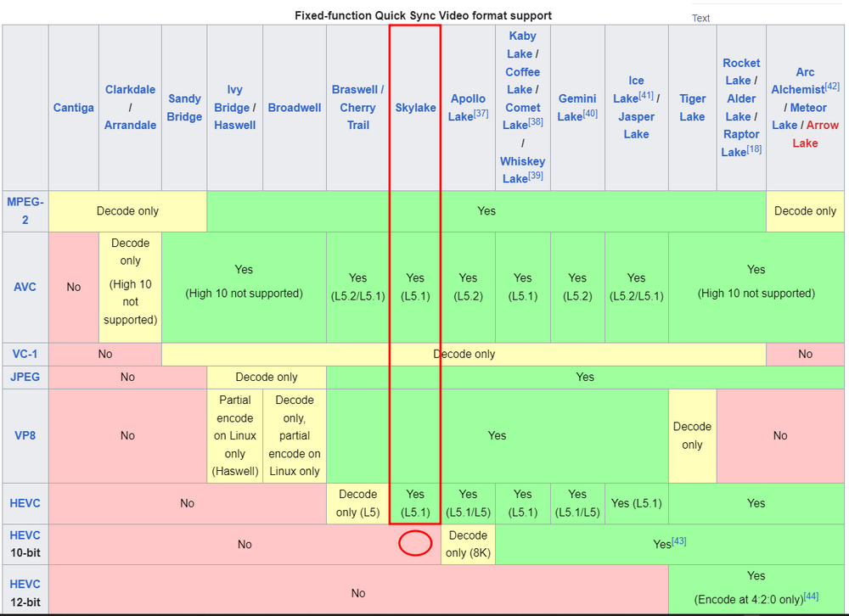Screen dimensions: 849x616
Task: Click the 'Decode only (8K)' HEVC 10-bit cell
Action: tap(468, 544)
